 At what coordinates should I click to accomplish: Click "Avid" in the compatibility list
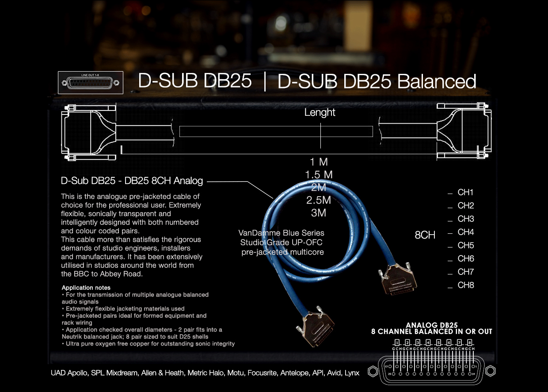(x=333, y=373)
